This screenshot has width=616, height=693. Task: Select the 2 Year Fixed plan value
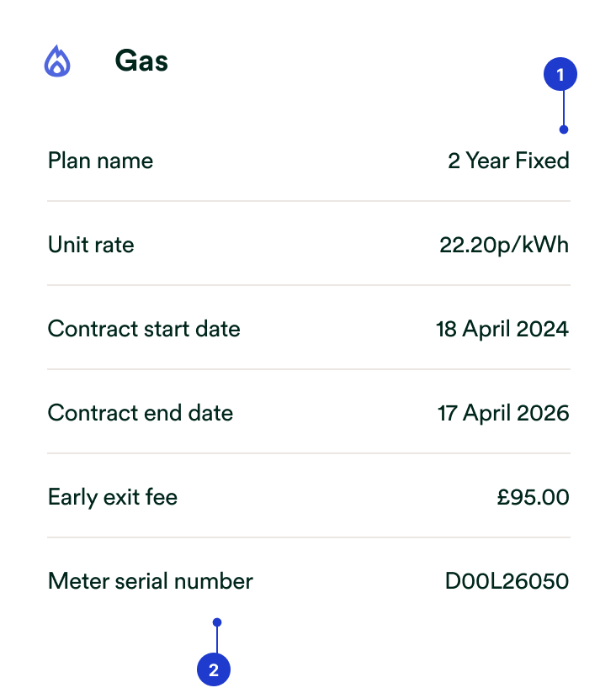point(508,161)
